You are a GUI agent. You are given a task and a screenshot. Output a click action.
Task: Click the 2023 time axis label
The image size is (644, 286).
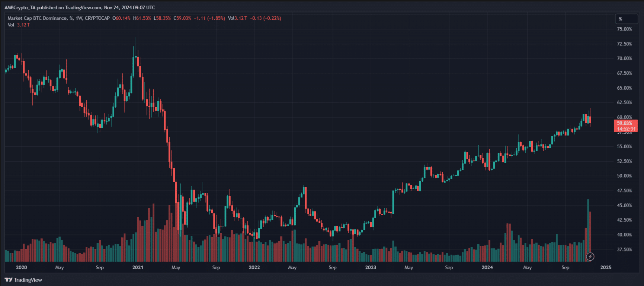coord(371,267)
